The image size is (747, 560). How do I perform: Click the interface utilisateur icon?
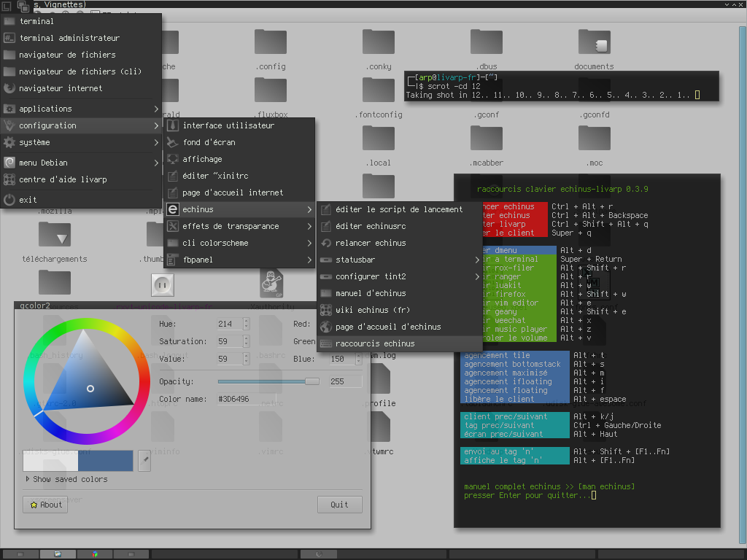[x=172, y=125]
